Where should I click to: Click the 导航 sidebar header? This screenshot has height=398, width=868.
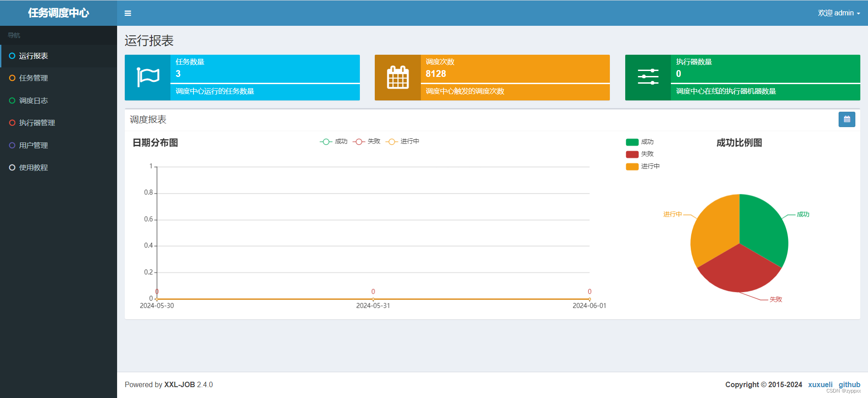pyautogui.click(x=14, y=35)
